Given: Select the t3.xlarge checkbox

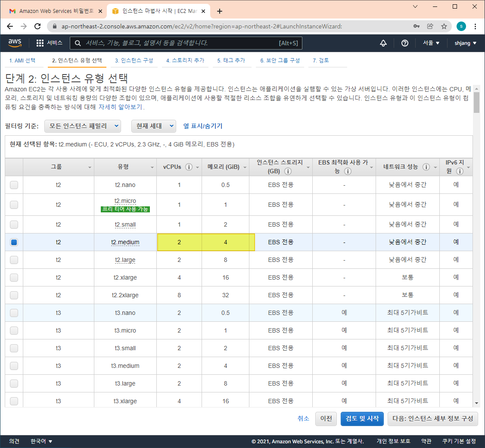Looking at the screenshot, I should coord(14,401).
